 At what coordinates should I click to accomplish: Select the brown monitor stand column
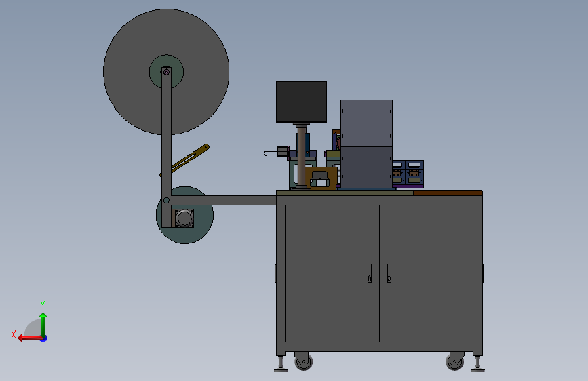pos(301,157)
